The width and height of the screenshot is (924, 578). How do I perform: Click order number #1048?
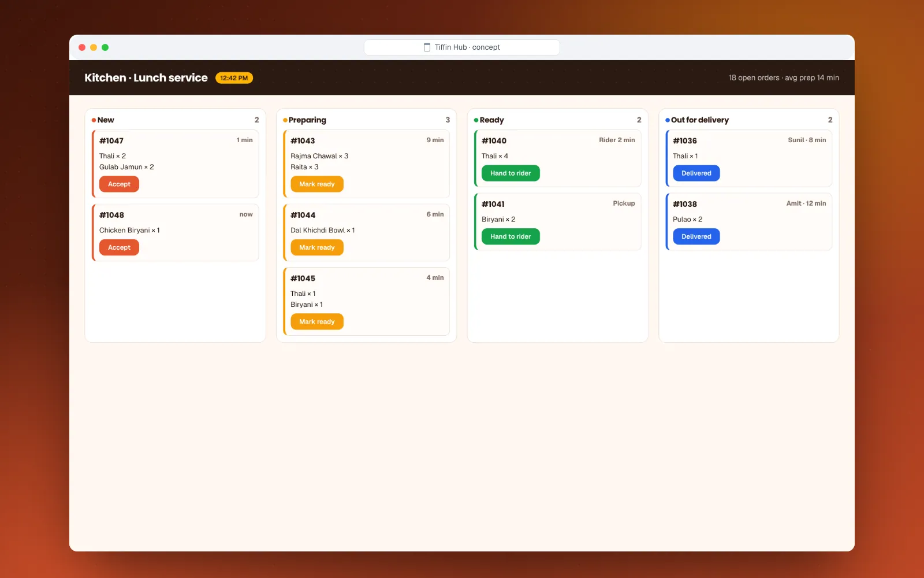(111, 215)
